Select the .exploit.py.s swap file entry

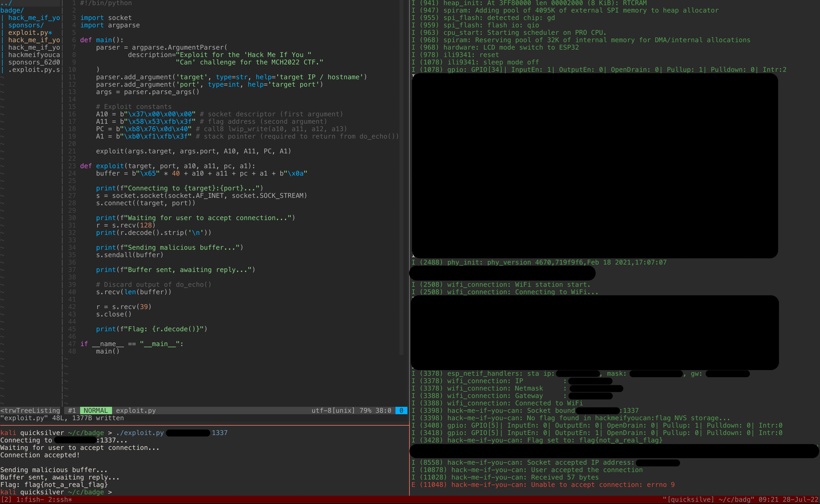coord(34,70)
